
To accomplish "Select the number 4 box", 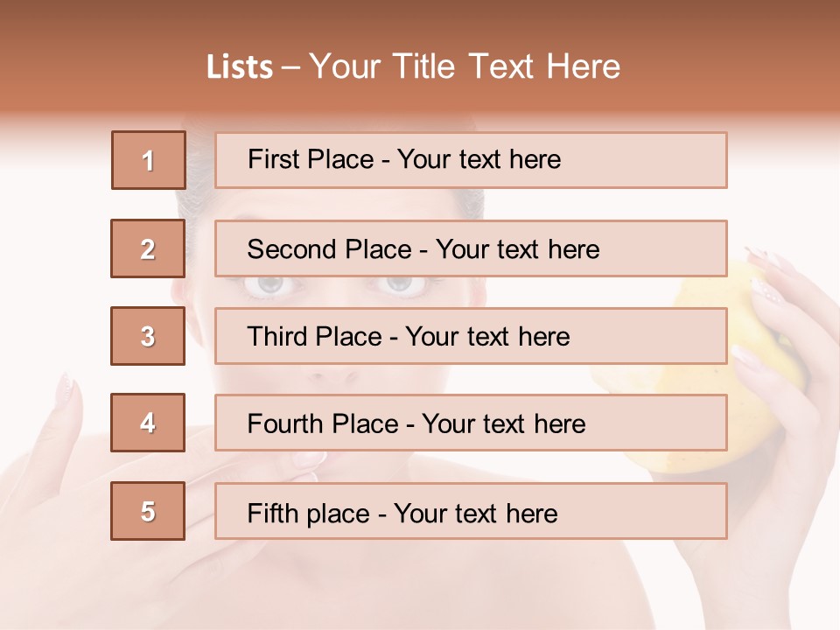I will [x=148, y=423].
